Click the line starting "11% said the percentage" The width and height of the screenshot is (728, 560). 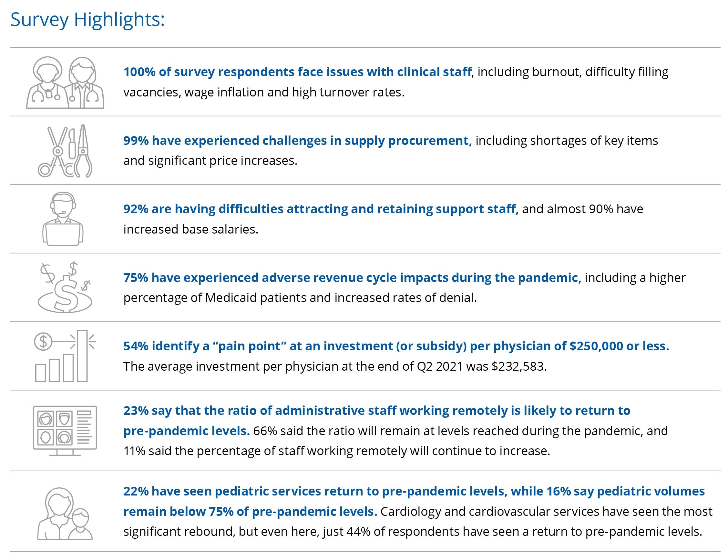click(x=337, y=451)
